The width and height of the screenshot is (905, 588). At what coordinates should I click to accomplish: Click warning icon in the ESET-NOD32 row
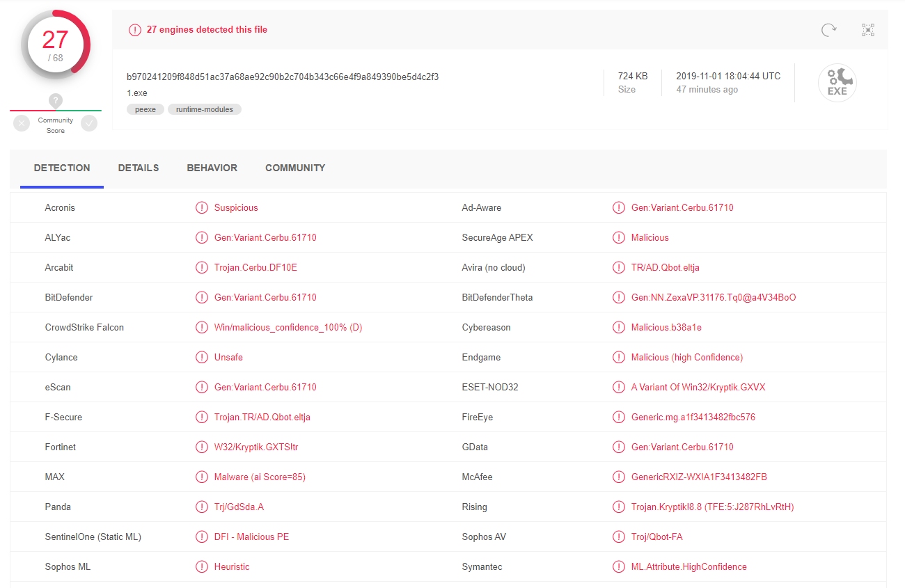click(x=619, y=387)
